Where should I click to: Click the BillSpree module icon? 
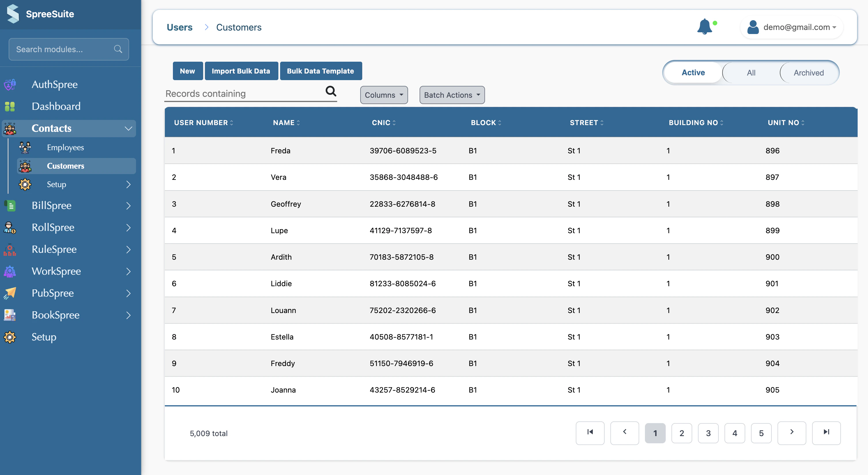10,205
